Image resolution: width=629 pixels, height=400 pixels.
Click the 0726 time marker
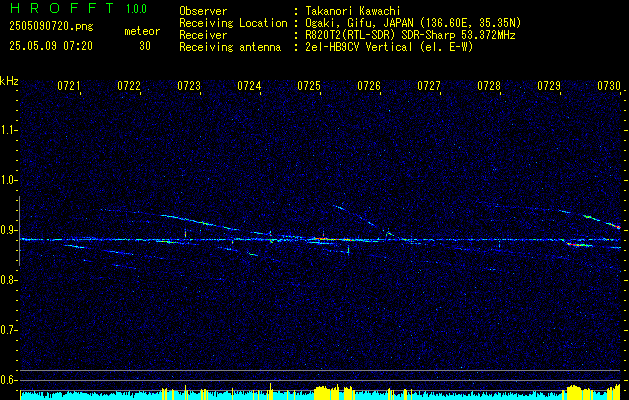(369, 85)
